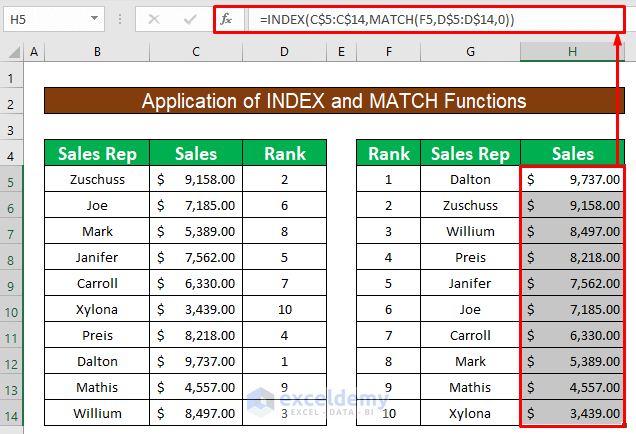Viewport: 636px width, 434px height.
Task: Click cell B13 containing Mathis
Action: tap(97, 387)
